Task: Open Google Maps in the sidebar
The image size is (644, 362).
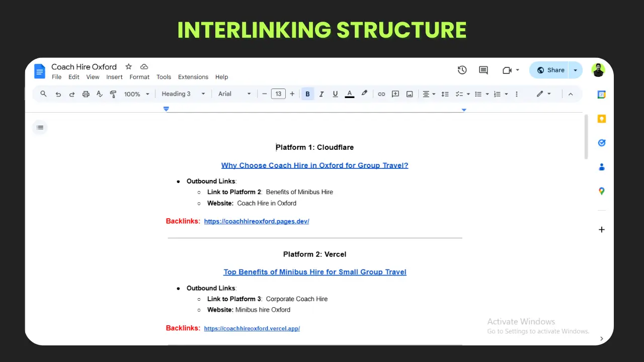Action: pos(602,191)
